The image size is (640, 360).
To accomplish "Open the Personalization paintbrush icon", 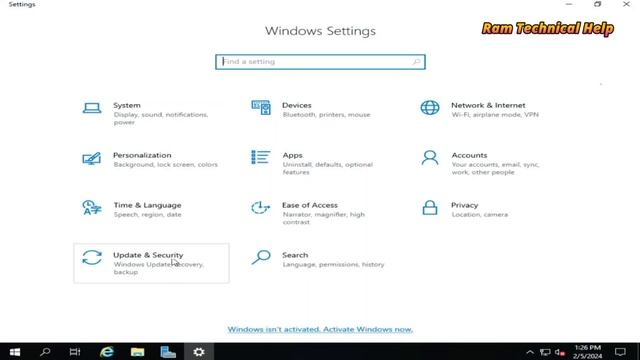I will 91,158.
